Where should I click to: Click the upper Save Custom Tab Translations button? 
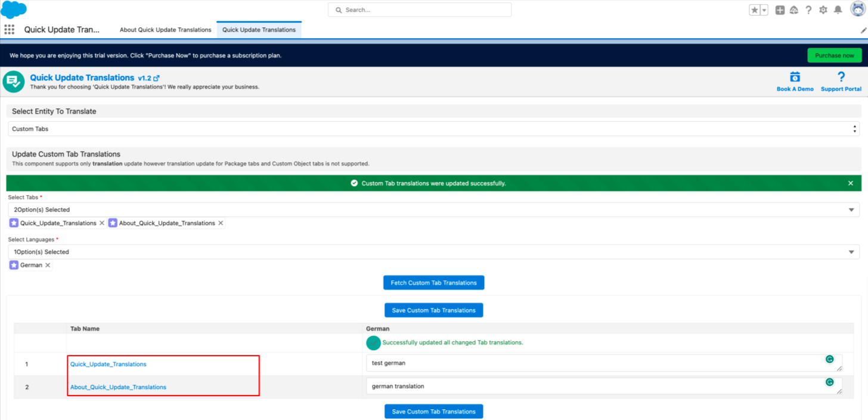click(x=434, y=310)
